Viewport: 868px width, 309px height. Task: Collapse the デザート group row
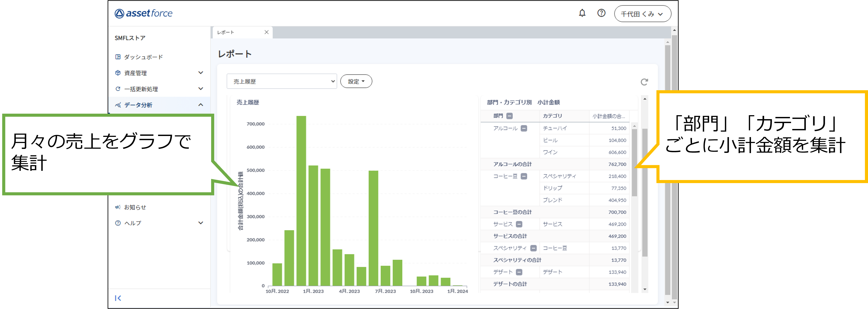click(519, 272)
